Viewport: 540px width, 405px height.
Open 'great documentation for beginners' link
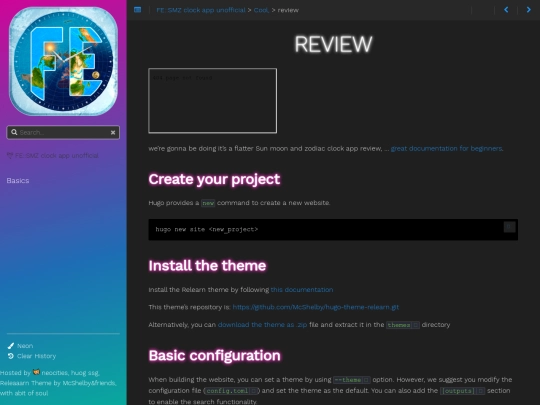point(447,148)
